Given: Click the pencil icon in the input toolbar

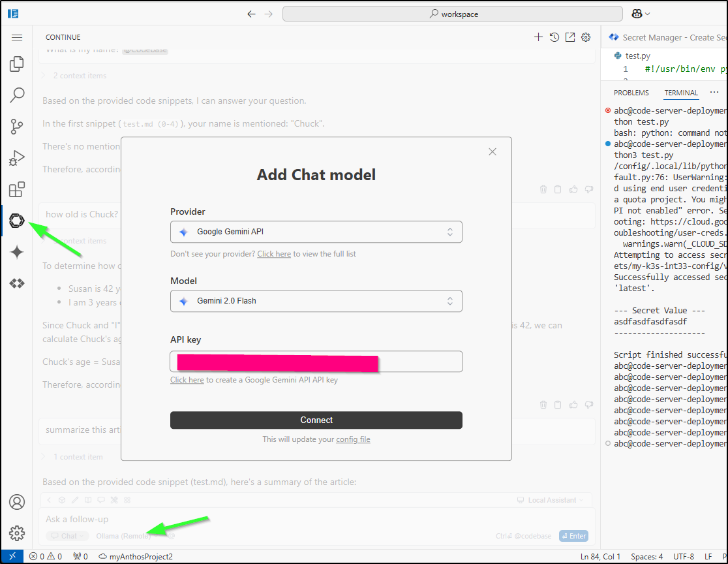Looking at the screenshot, I should pyautogui.click(x=75, y=500).
